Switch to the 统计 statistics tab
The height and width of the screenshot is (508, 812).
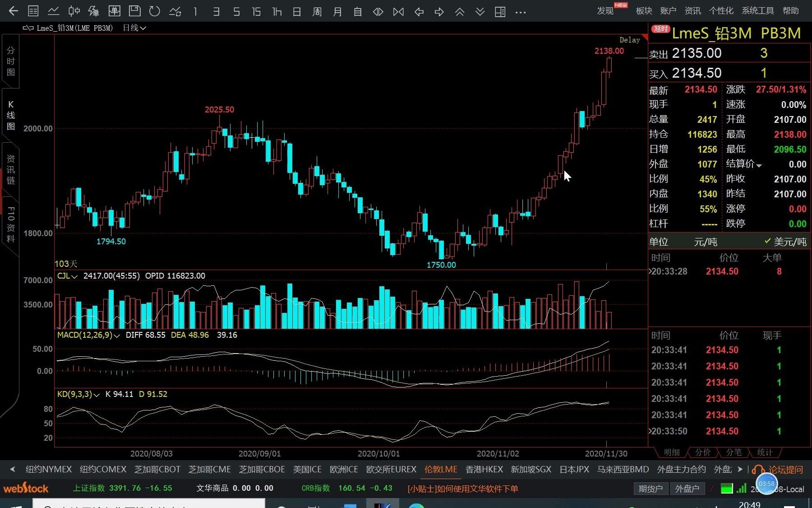click(765, 452)
